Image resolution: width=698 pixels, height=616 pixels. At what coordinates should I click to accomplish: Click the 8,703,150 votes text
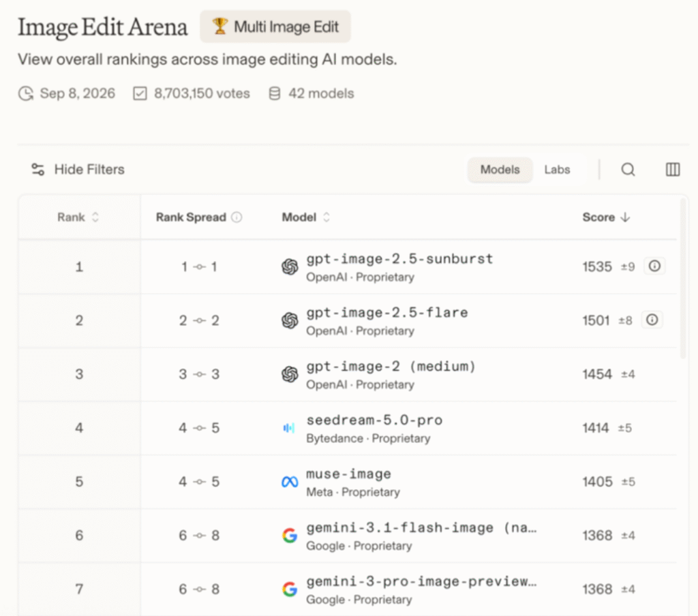click(x=202, y=93)
